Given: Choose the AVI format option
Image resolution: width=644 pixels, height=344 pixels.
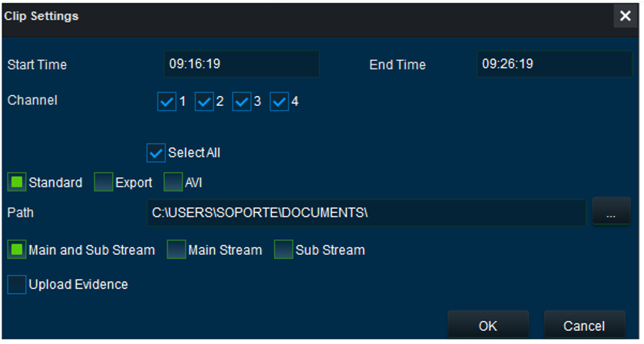Looking at the screenshot, I should click(173, 183).
